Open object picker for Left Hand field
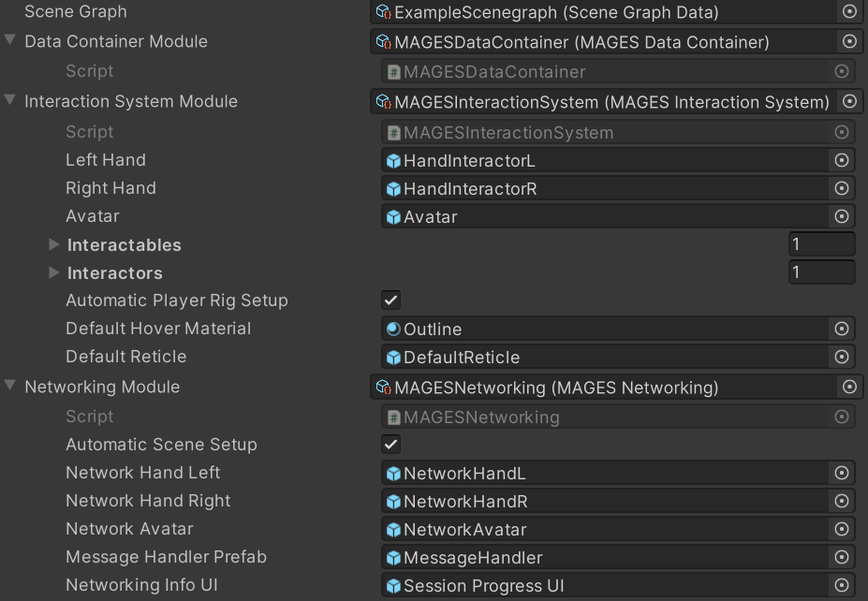The height and width of the screenshot is (601, 868). [842, 160]
